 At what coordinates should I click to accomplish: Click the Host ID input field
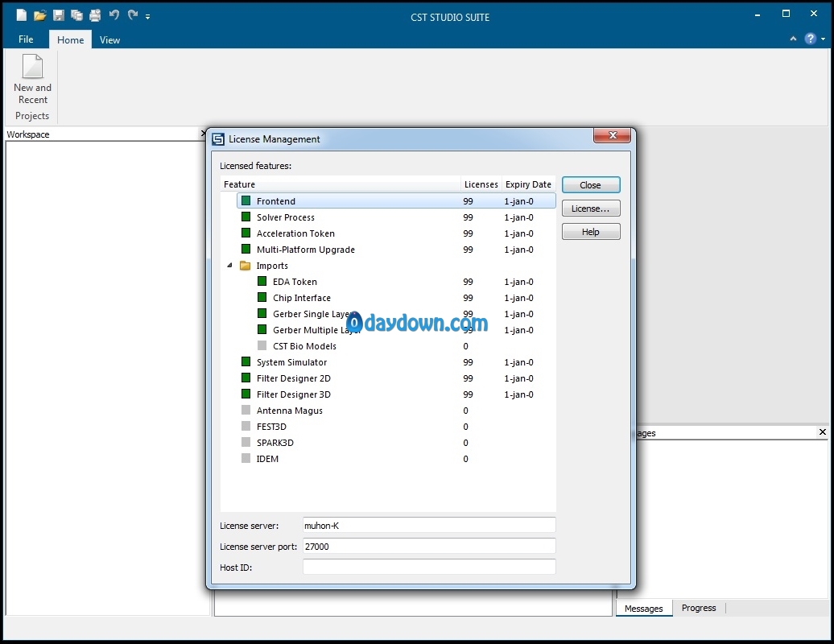click(x=429, y=567)
